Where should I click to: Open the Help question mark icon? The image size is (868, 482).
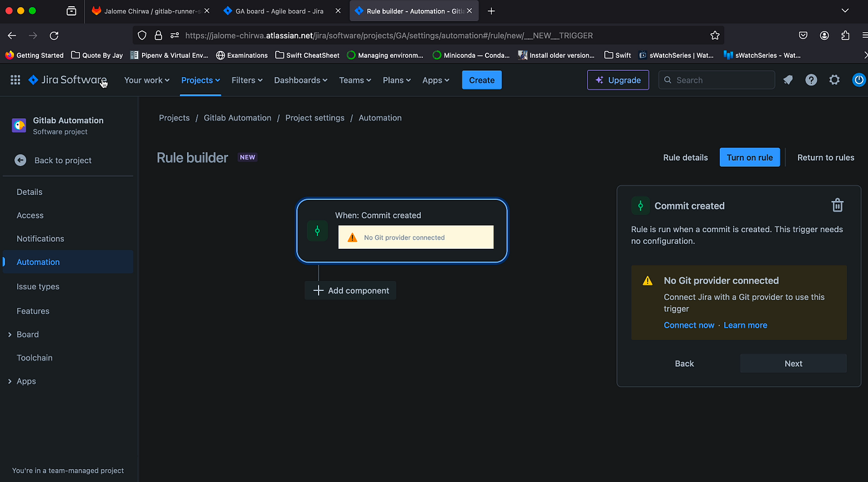pyautogui.click(x=811, y=80)
